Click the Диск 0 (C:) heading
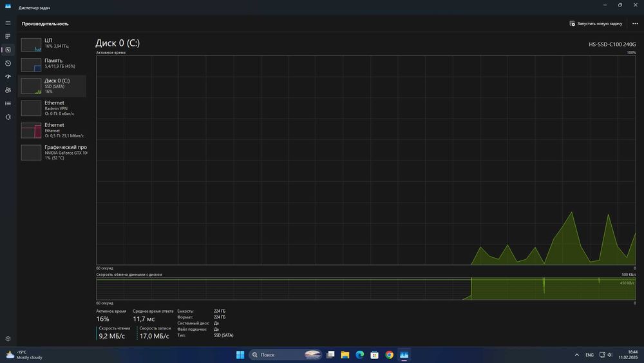644x363 pixels. 117,43
